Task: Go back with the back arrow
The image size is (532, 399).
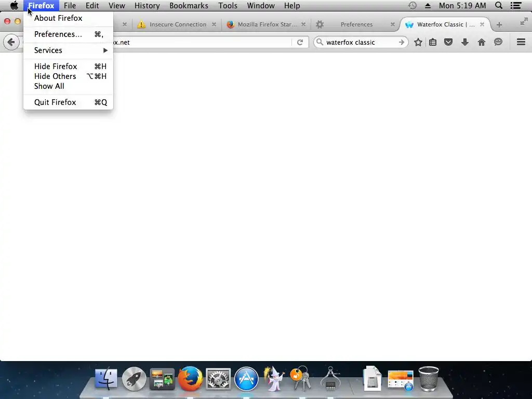Action: (x=11, y=43)
